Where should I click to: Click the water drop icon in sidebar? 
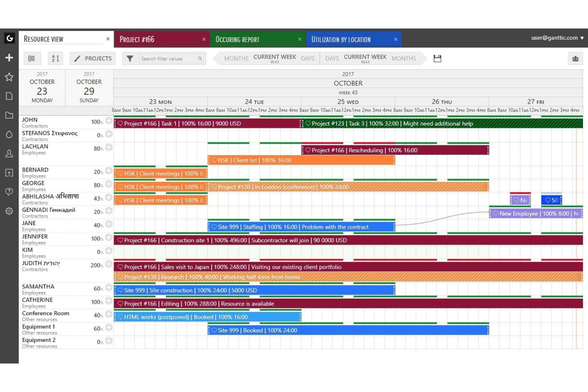point(9,135)
